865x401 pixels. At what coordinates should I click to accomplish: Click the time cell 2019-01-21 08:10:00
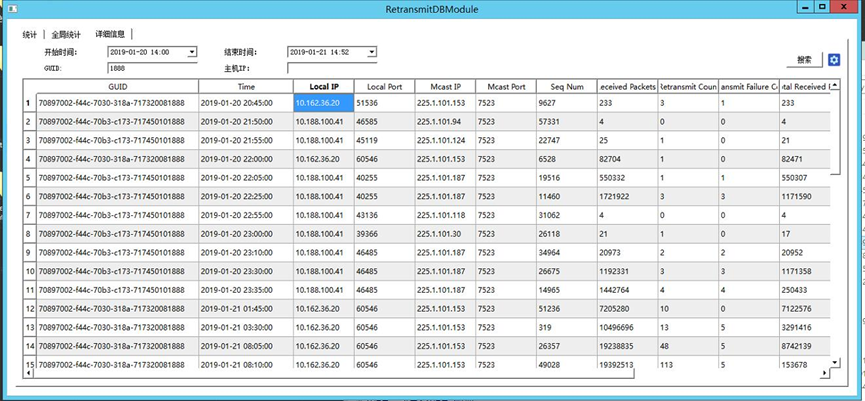tap(246, 364)
